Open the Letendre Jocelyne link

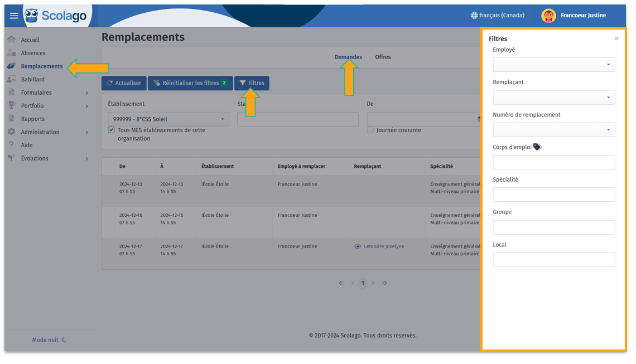coord(384,246)
